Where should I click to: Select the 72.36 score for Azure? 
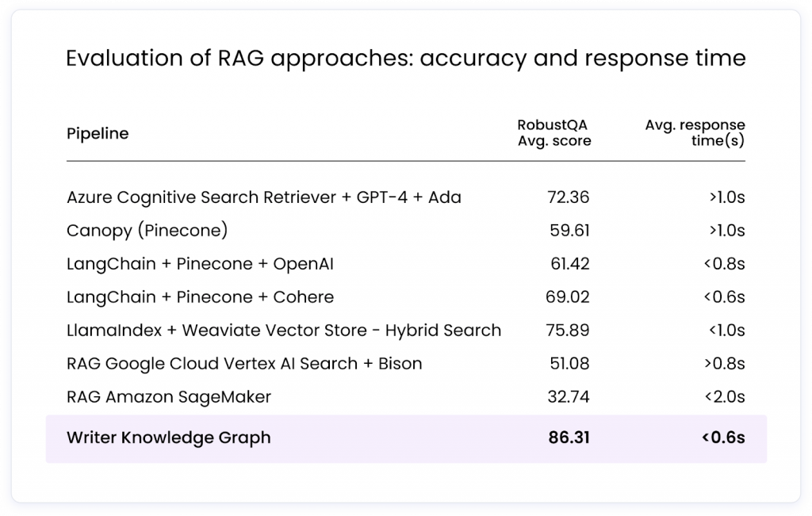(x=569, y=197)
